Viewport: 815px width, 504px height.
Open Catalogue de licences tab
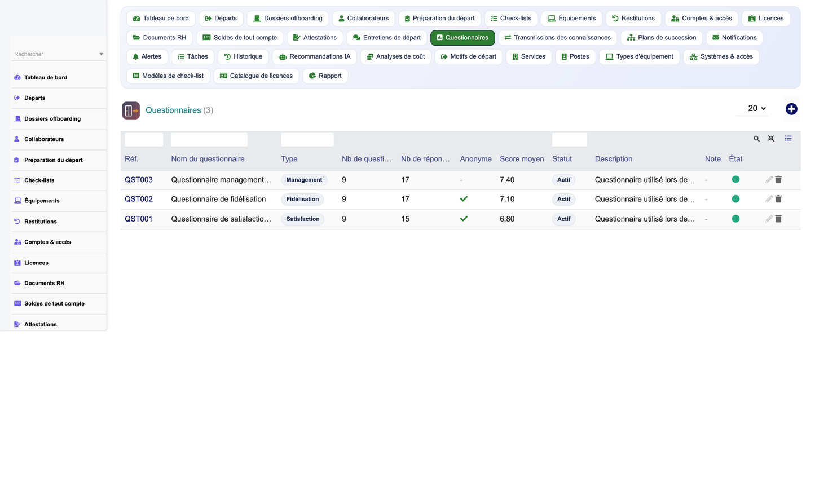pyautogui.click(x=256, y=76)
